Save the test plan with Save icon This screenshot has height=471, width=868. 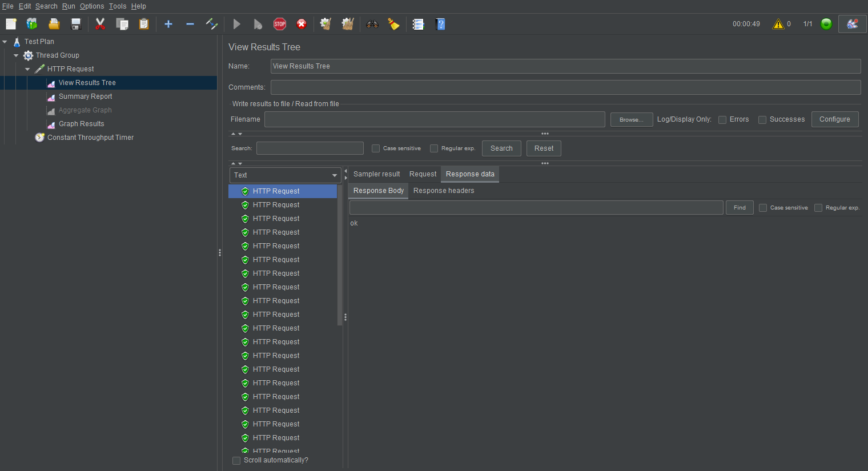click(x=76, y=24)
